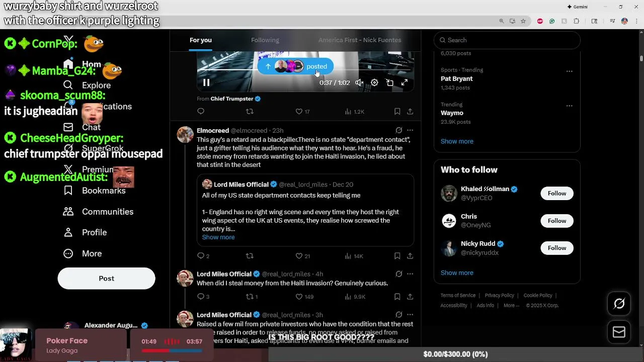Viewport: 644px width, 362px height.
Task: View analytics showing 1.2K views
Action: (x=354, y=112)
